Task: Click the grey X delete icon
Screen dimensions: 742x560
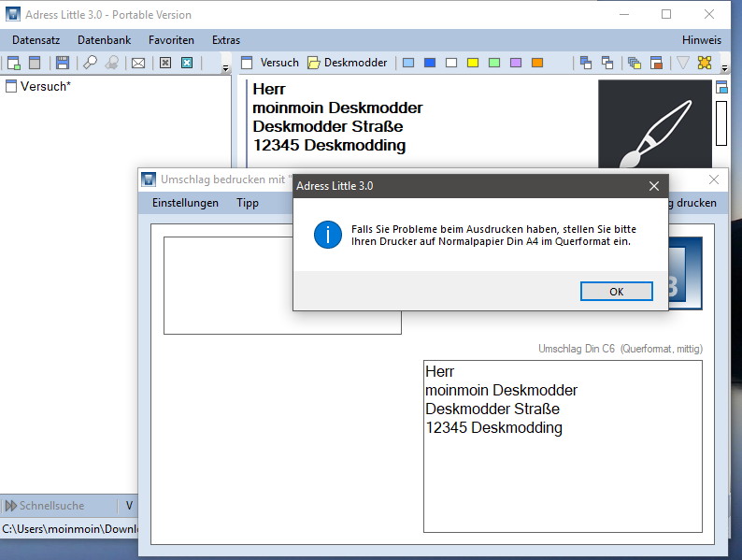Action: pos(165,63)
